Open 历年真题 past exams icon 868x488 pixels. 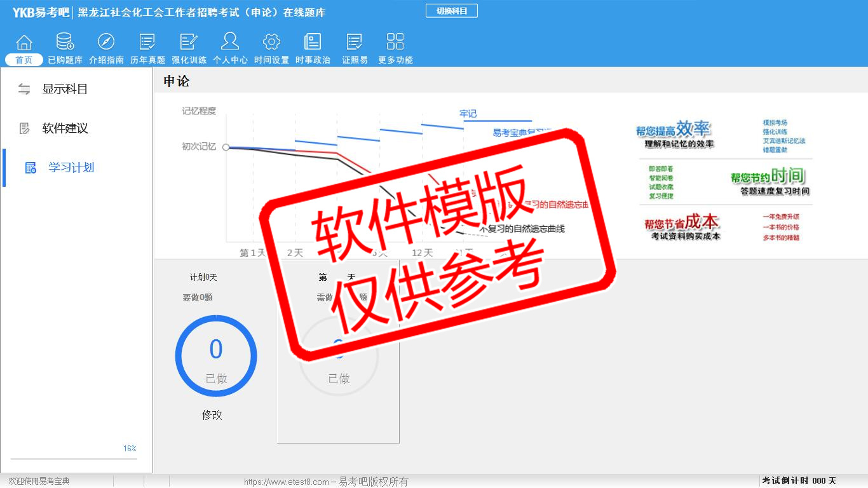147,43
